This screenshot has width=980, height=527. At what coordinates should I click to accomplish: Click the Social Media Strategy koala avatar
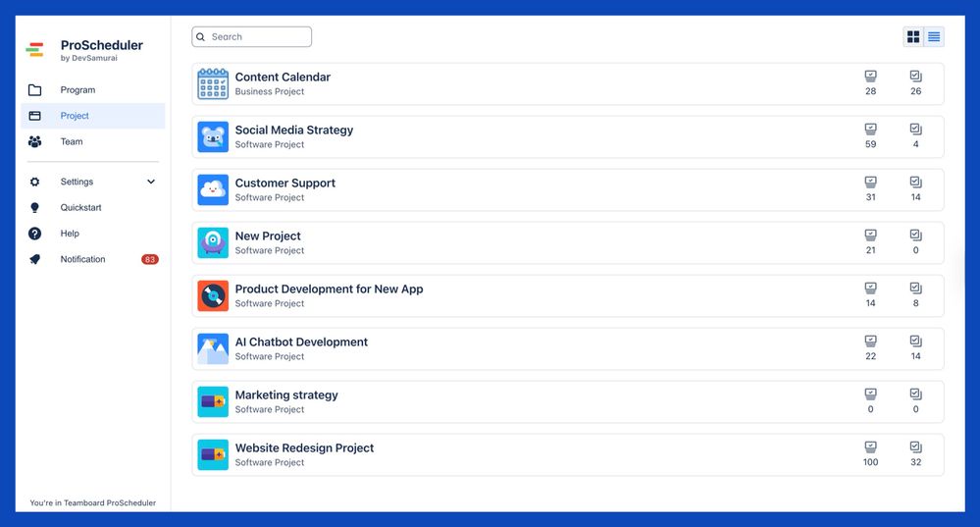point(213,137)
